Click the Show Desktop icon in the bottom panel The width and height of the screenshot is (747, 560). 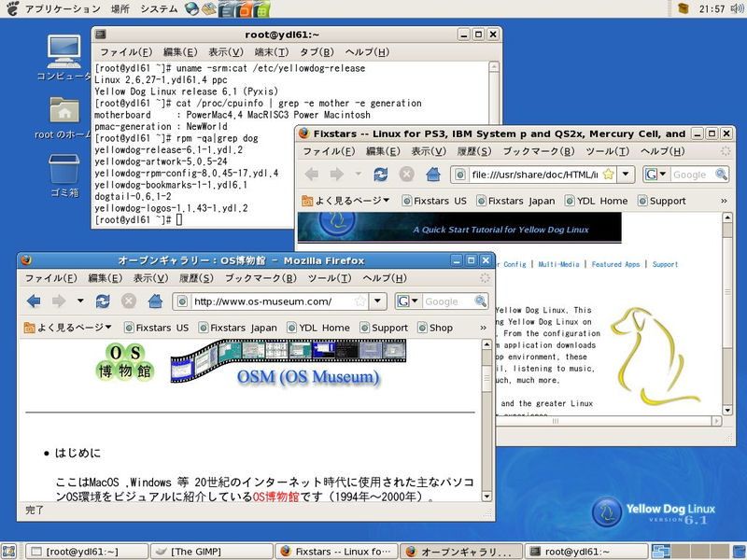9,551
